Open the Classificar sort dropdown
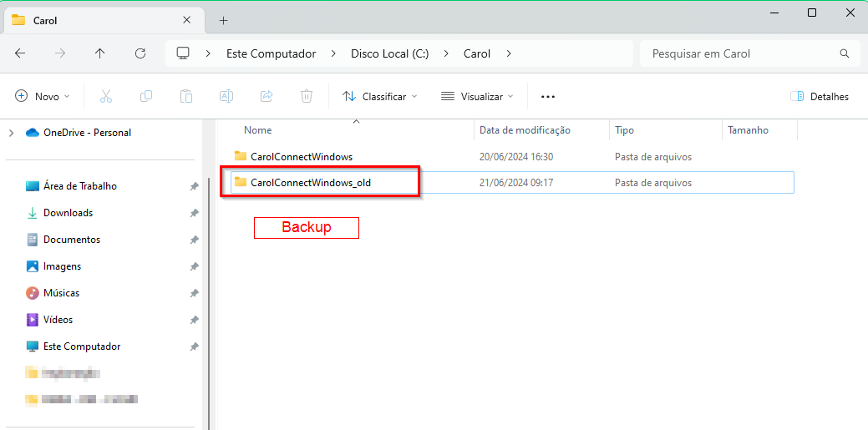This screenshot has width=868, height=430. 379,97
